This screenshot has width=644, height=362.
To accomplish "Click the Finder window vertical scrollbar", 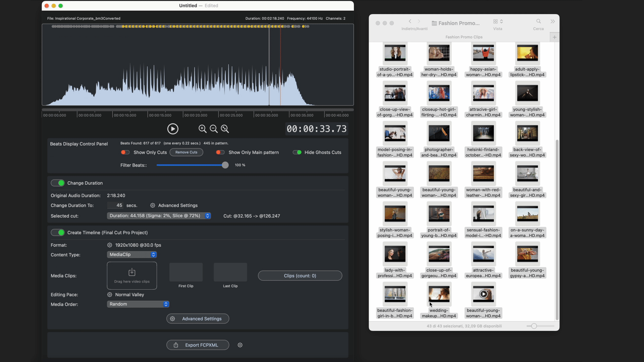I will point(557,230).
